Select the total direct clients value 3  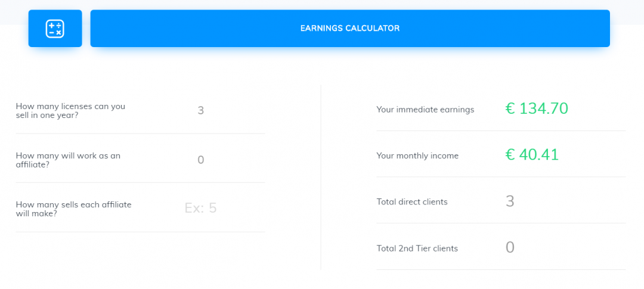510,201
